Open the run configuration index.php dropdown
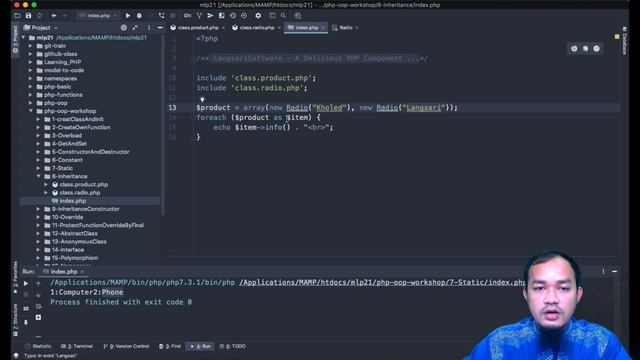Screen dimensions: 640x360 pyautogui.click(x=98, y=16)
